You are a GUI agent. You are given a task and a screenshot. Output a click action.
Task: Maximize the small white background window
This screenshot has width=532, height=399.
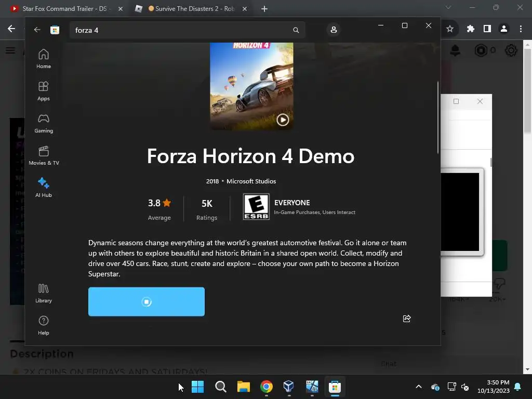pos(456,101)
